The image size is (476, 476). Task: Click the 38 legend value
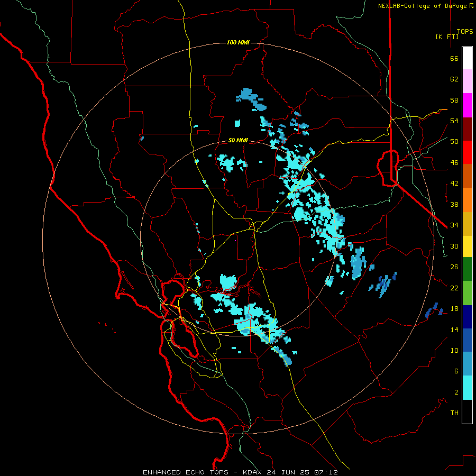454,204
